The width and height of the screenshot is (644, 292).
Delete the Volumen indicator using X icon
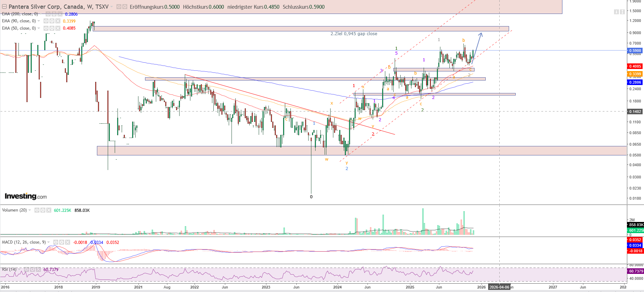[x=49, y=210]
